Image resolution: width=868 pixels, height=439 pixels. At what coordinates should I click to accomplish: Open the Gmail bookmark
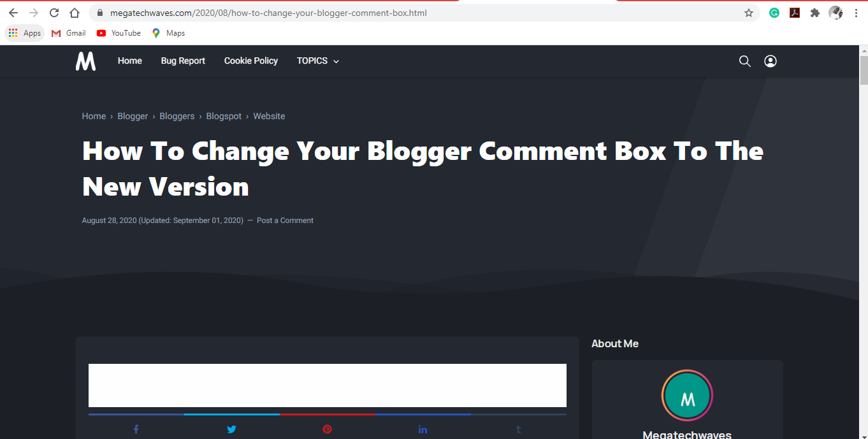68,33
